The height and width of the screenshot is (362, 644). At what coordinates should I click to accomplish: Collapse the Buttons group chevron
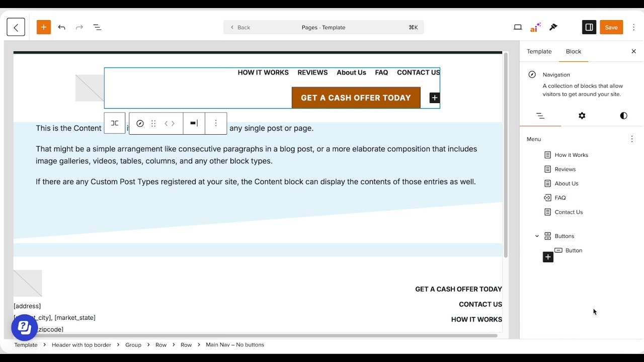[537, 236]
